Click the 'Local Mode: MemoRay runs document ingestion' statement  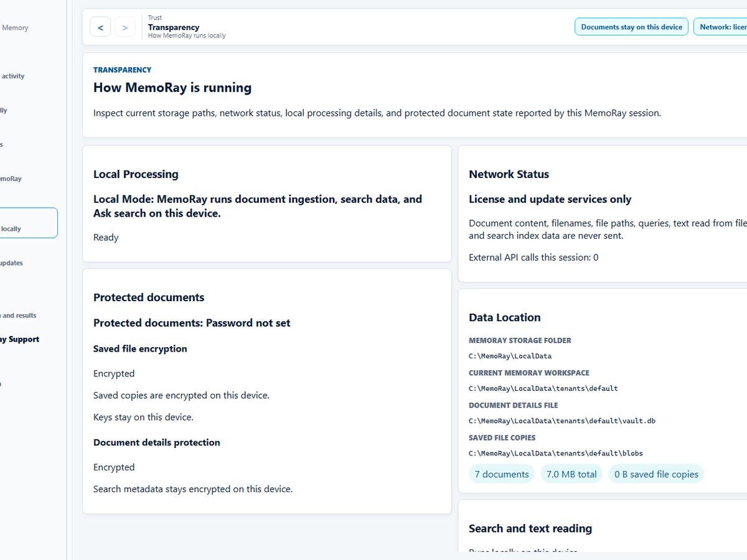click(258, 206)
